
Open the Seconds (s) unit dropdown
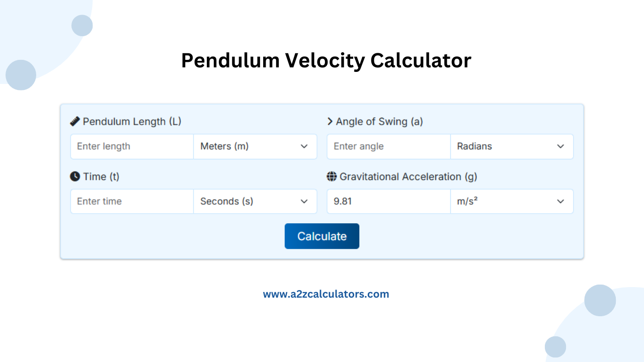pos(255,201)
